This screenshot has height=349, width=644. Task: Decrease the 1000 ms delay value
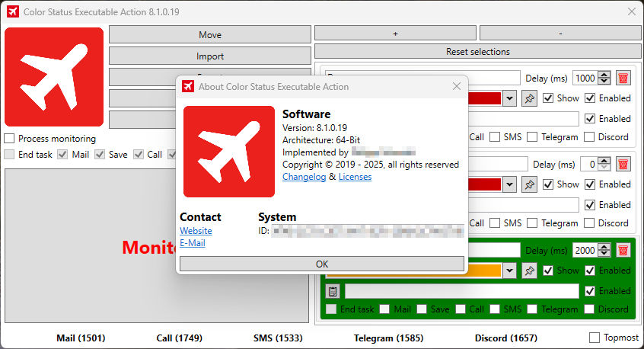coord(604,82)
